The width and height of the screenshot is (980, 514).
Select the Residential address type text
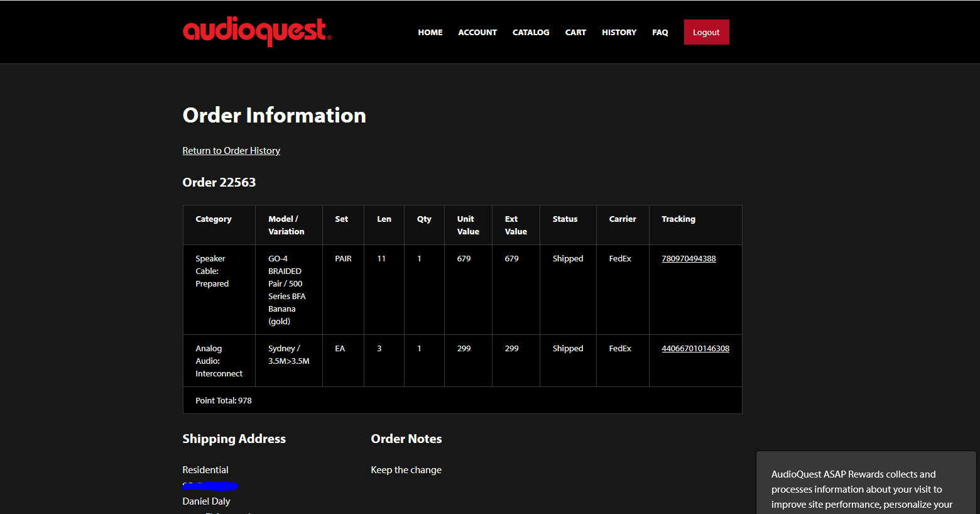point(205,470)
